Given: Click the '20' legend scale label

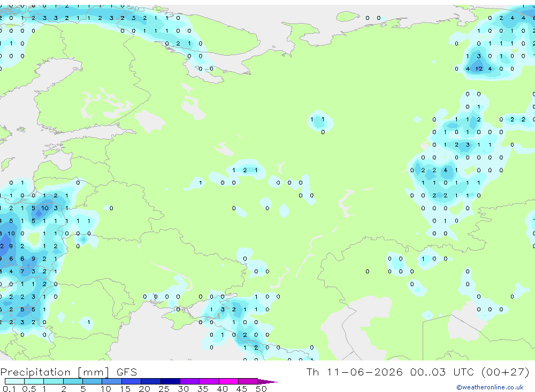Looking at the screenshot, I should coord(144,389).
